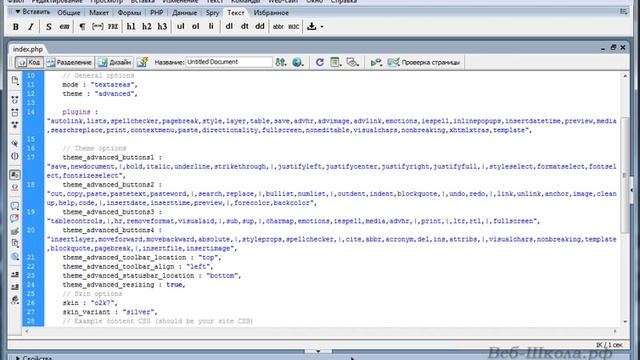The image size is (640, 360).
Task: Apply Bold from the Text insert bar
Action: pos(16,27)
